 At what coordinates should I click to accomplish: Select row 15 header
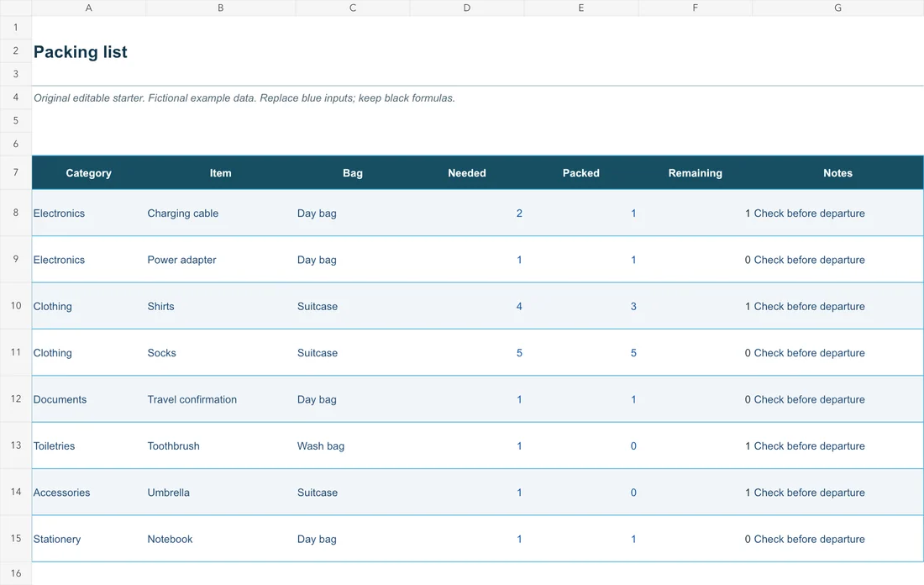(16, 539)
